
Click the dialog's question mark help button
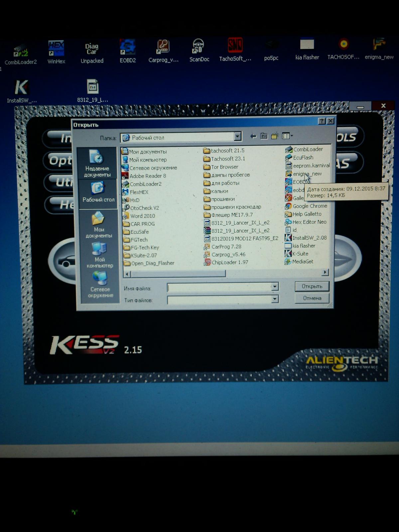(322, 121)
